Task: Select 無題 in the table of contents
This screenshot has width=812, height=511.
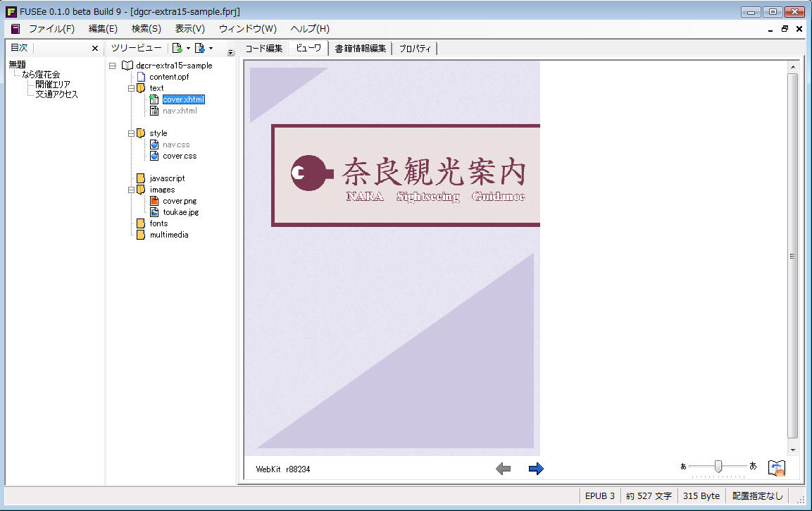Action: pos(17,65)
